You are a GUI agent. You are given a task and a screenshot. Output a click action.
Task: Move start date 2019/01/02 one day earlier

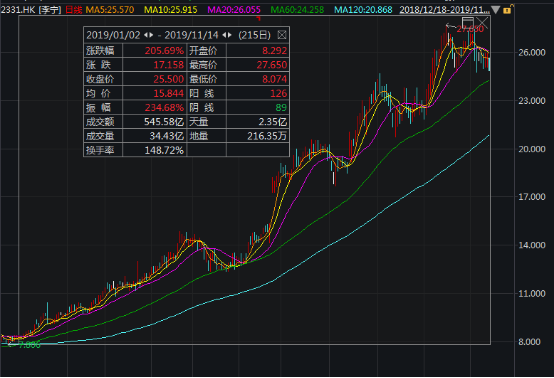146,35
